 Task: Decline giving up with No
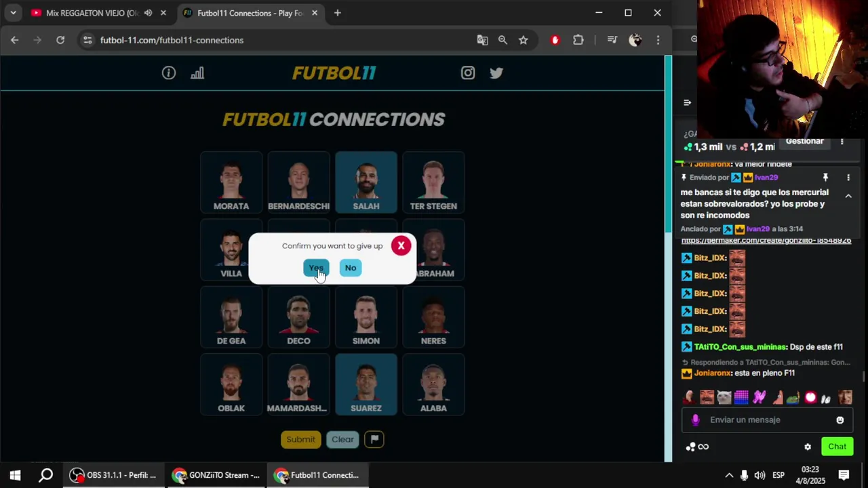351,268
